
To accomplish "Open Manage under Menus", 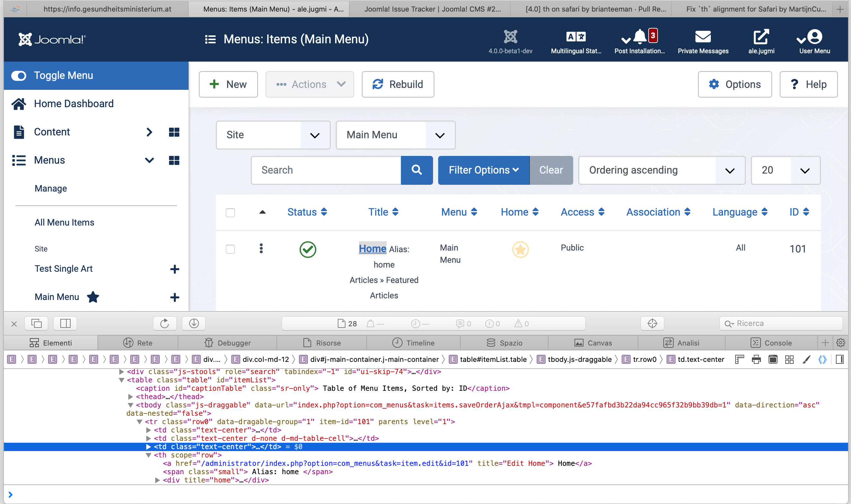I will 51,189.
